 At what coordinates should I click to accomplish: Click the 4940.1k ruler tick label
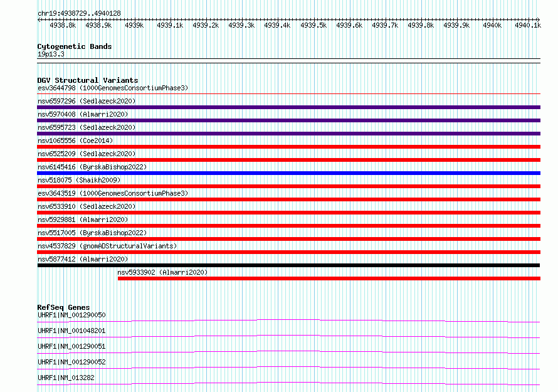[x=528, y=25]
